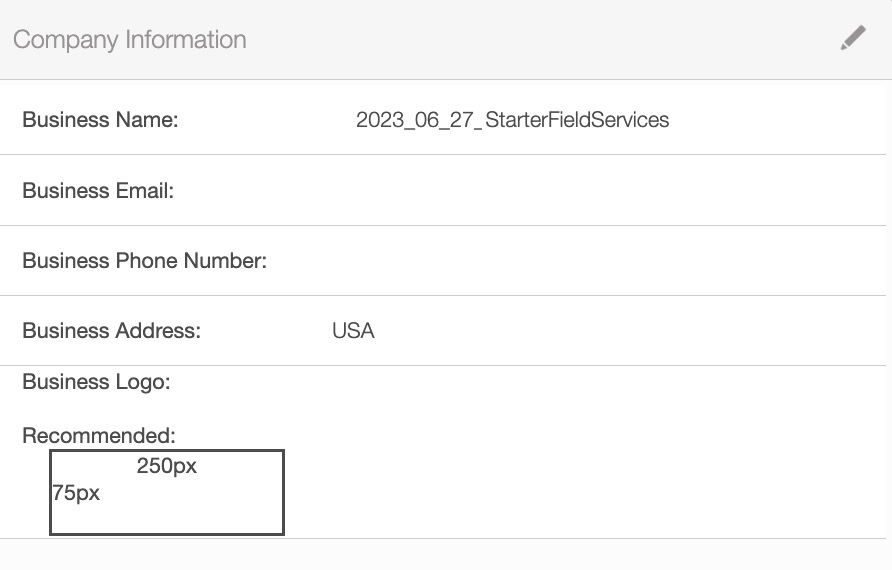Click the gray footer strip below the logo section

click(446, 555)
